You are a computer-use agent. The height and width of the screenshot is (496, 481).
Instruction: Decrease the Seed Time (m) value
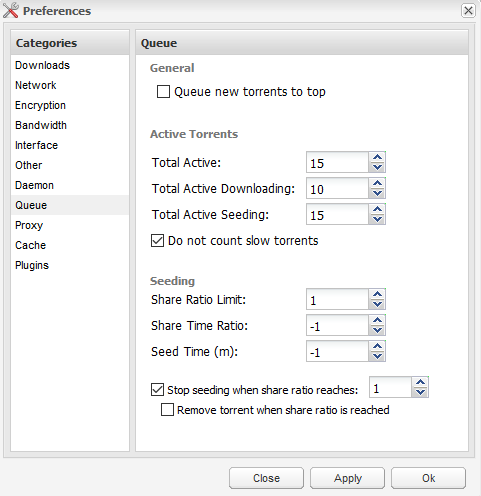click(377, 356)
